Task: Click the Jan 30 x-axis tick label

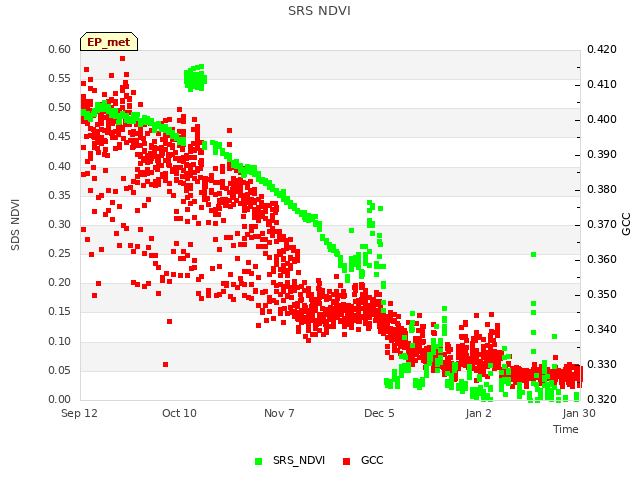Action: (579, 413)
